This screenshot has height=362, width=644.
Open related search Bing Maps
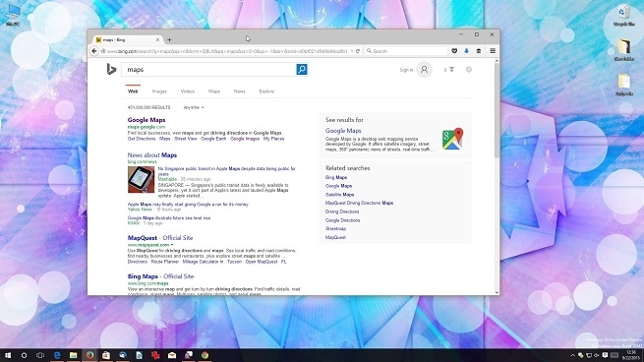coord(336,177)
